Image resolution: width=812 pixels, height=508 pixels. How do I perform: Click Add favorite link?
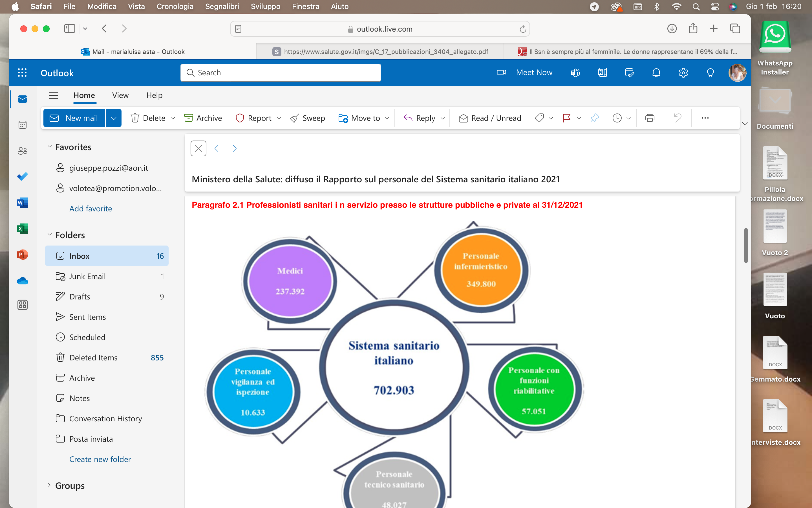click(91, 209)
